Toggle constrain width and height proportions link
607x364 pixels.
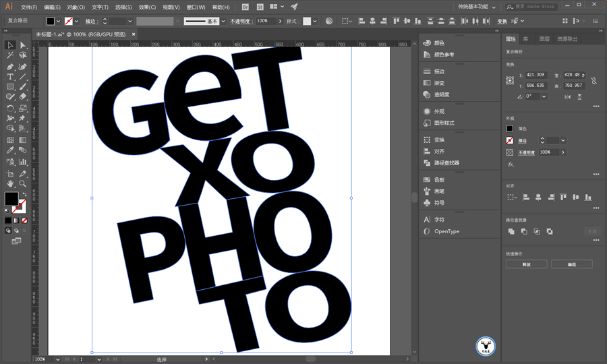coord(594,80)
